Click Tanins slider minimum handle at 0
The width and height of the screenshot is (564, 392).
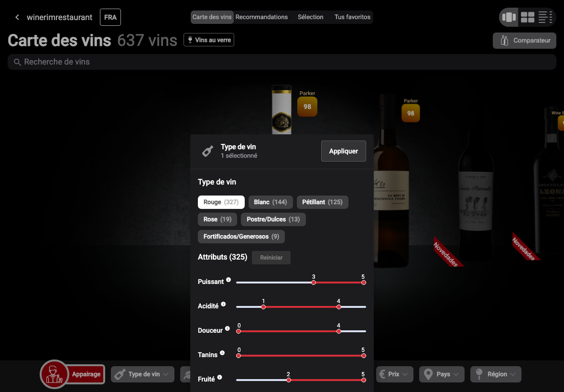tap(239, 356)
